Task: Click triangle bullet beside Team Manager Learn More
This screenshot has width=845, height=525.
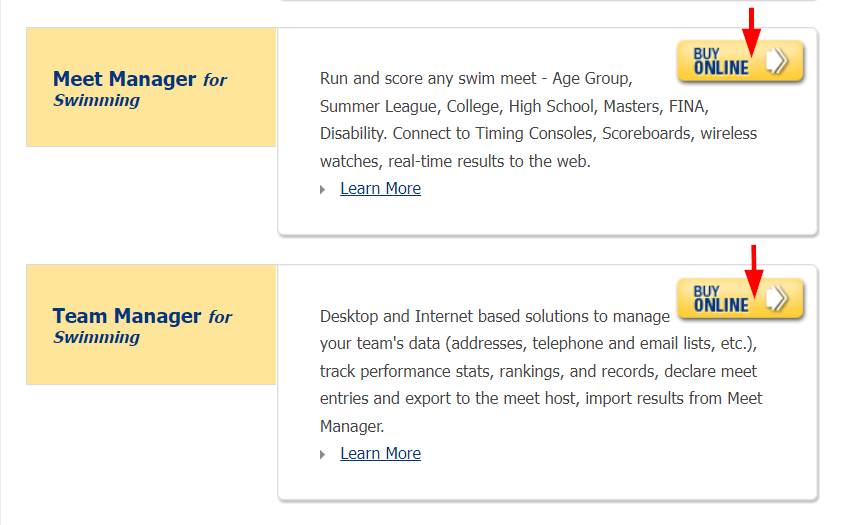Action: click(322, 455)
